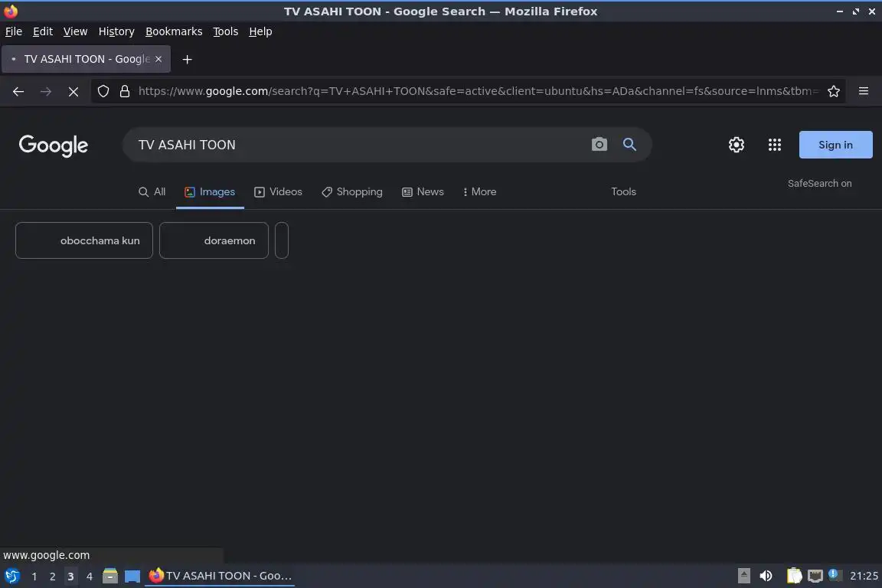Click into the Google search input field
The image size is (882, 588).
tap(360, 145)
